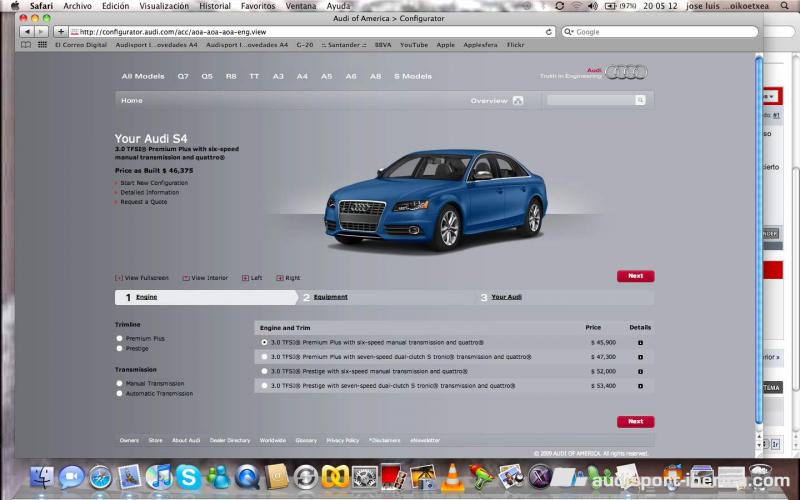Open MSN Messenger in the Dock
Image resolution: width=800 pixels, height=500 pixels.
coord(218,478)
